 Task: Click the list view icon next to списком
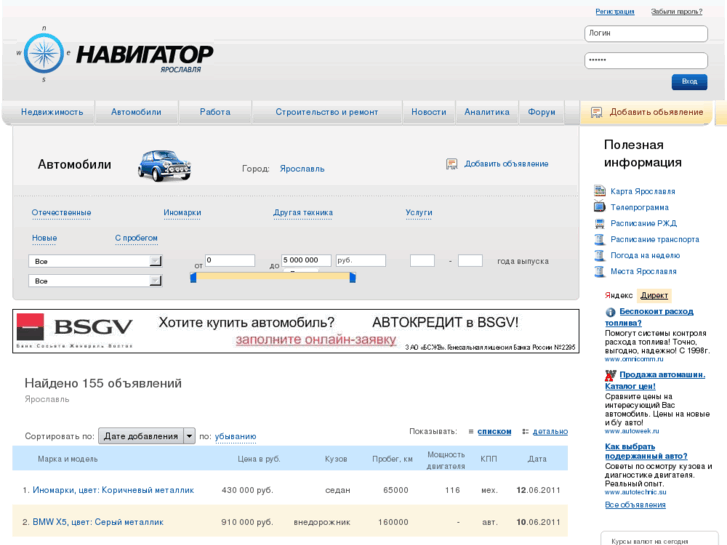click(x=471, y=431)
